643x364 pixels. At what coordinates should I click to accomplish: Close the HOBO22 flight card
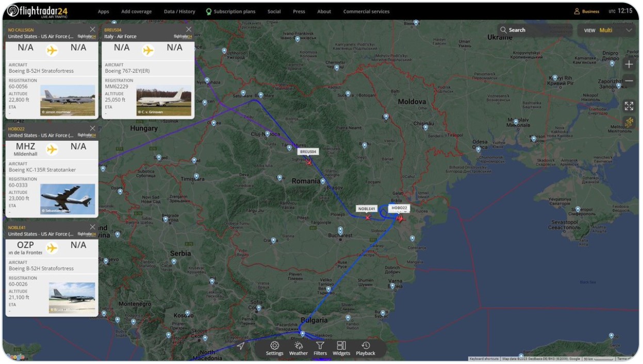pos(92,128)
